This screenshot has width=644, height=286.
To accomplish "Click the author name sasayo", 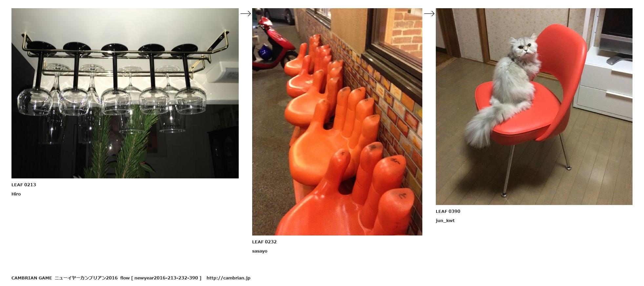I will tap(260, 251).
